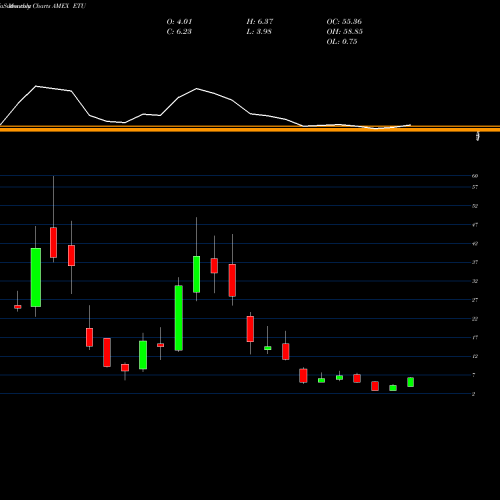The image size is (500, 500).
Task: Click the last green candle on the right
Action: click(411, 382)
